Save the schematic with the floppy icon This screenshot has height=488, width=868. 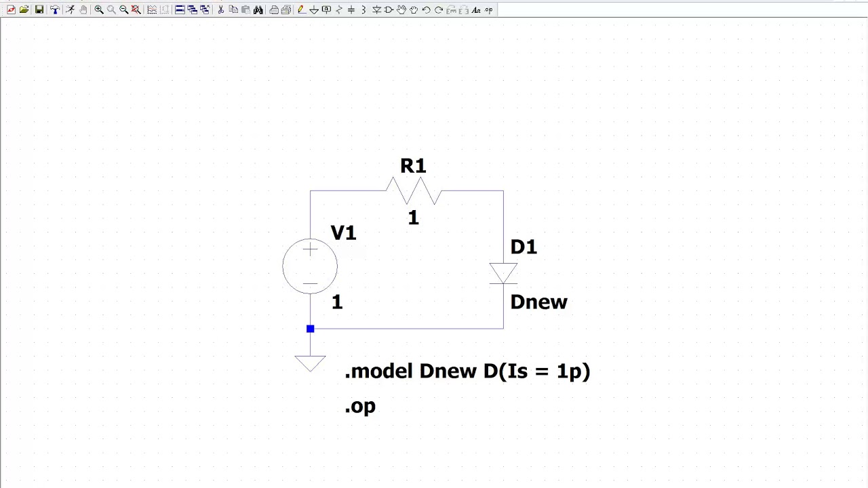click(x=39, y=9)
